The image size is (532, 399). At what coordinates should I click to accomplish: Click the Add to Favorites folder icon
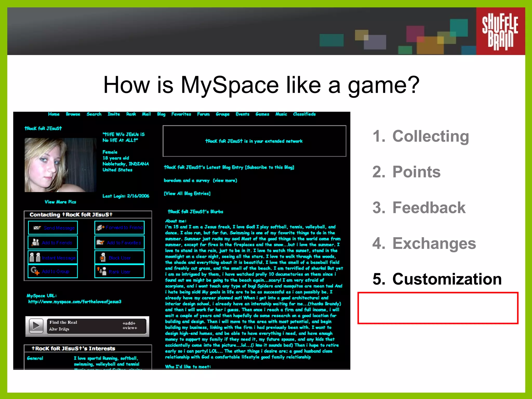[x=100, y=242]
